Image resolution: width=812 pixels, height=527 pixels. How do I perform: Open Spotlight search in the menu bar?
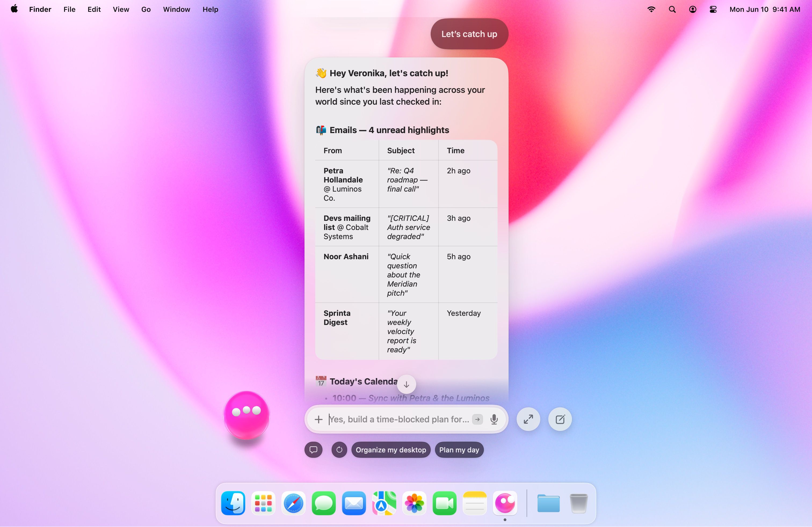point(672,10)
